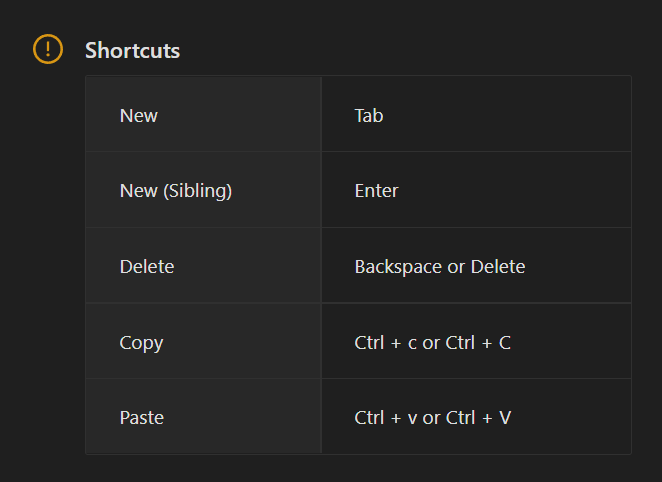Click the Ctrl + v shortcut cell
The image size is (662, 482).
point(476,417)
